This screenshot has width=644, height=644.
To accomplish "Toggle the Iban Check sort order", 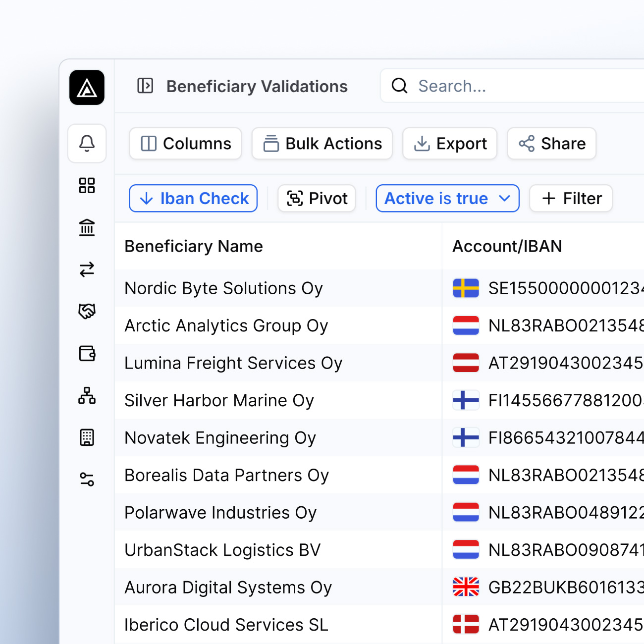I will [193, 199].
